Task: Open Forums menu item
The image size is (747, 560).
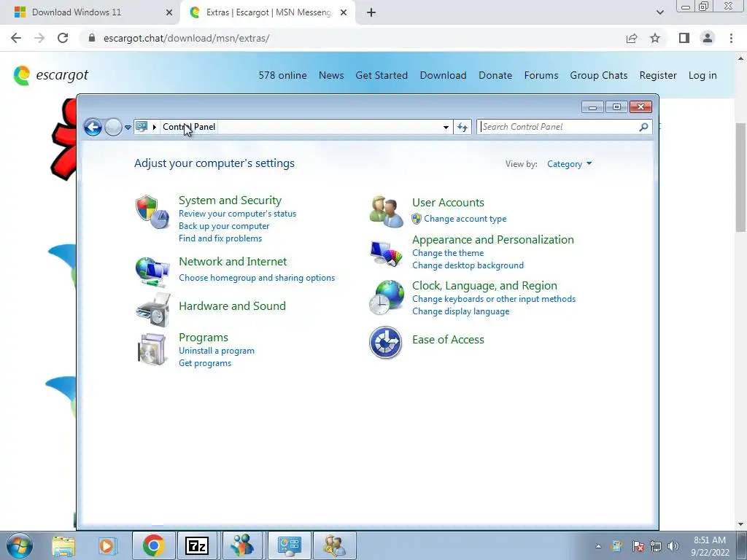Action: (x=541, y=75)
